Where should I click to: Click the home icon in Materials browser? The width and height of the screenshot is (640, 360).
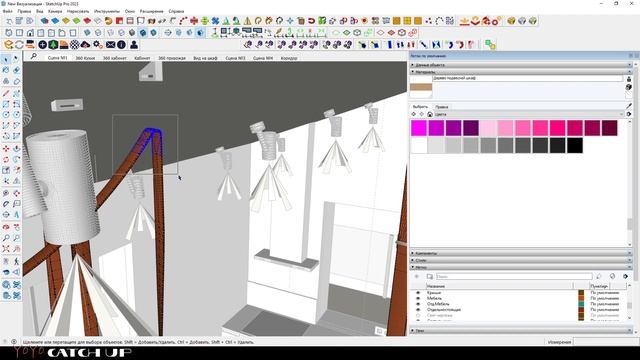430,114
